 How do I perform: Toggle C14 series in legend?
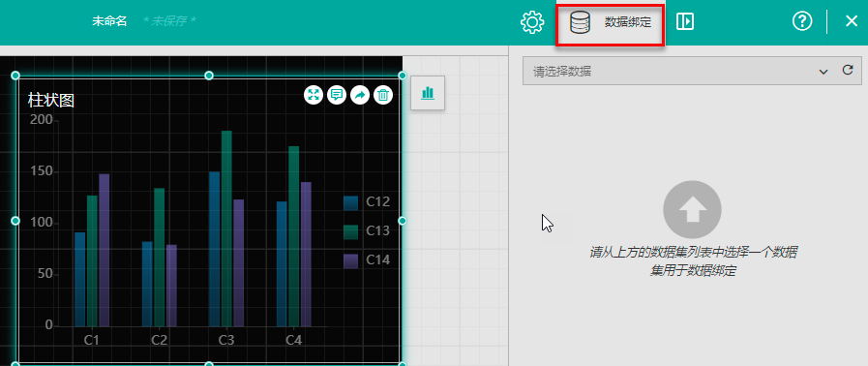[x=367, y=259]
